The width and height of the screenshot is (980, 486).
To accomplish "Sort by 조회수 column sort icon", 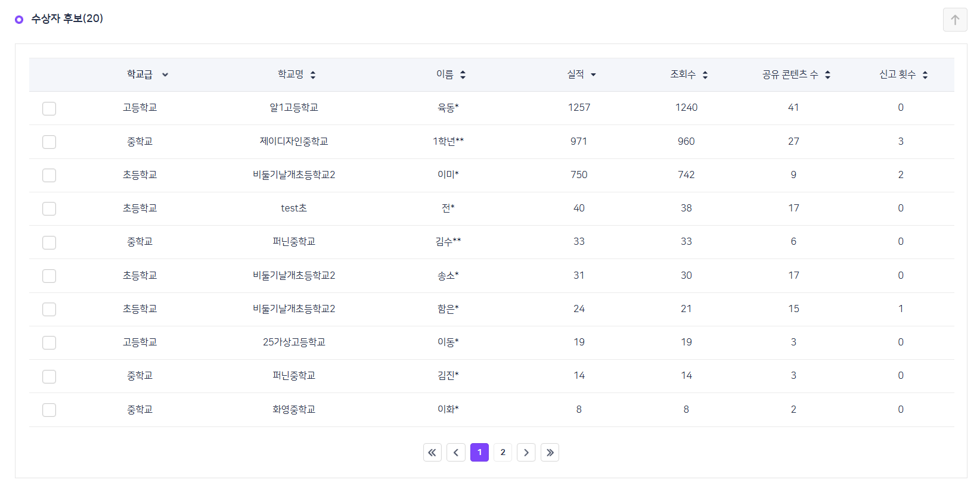I will pyautogui.click(x=705, y=75).
